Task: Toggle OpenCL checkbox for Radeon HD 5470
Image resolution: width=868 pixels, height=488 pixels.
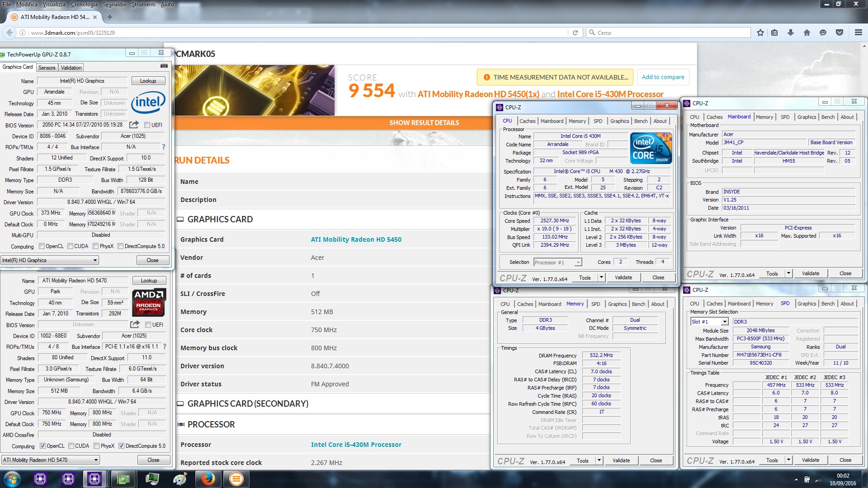Action: coord(42,446)
